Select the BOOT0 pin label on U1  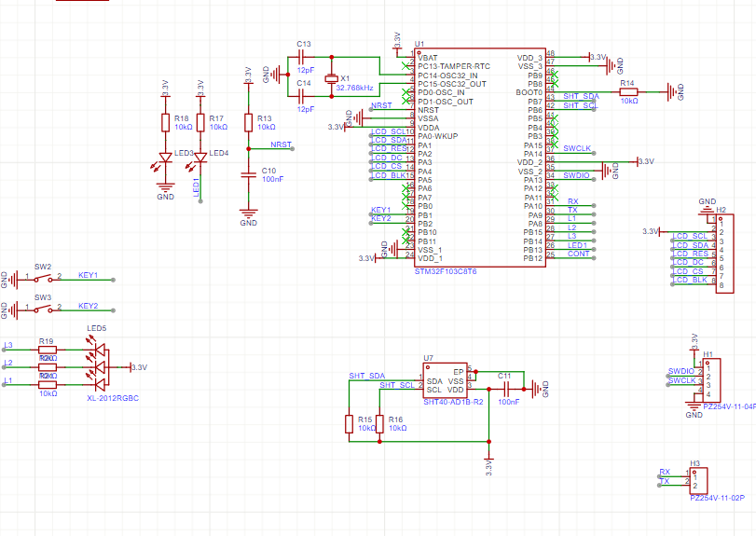[529, 92]
